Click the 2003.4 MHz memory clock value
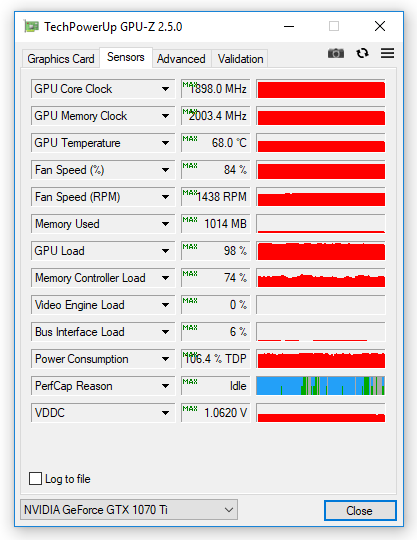Viewport: 417px width, 540px height. pos(216,116)
